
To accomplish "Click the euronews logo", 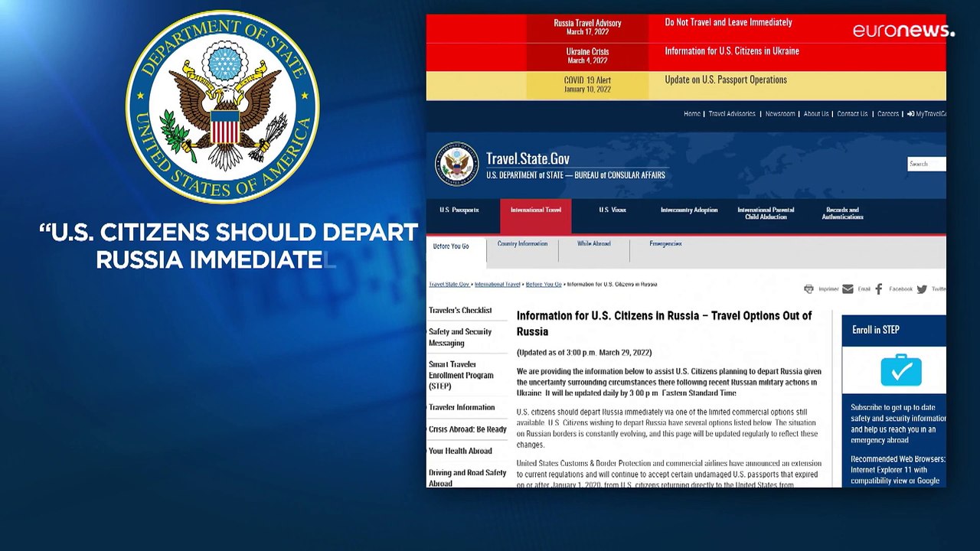I will [x=903, y=31].
